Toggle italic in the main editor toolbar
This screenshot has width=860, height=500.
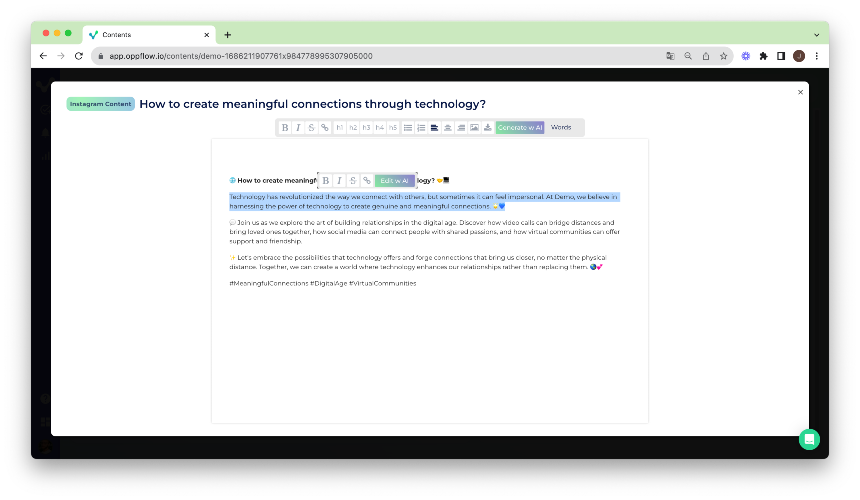pyautogui.click(x=298, y=128)
